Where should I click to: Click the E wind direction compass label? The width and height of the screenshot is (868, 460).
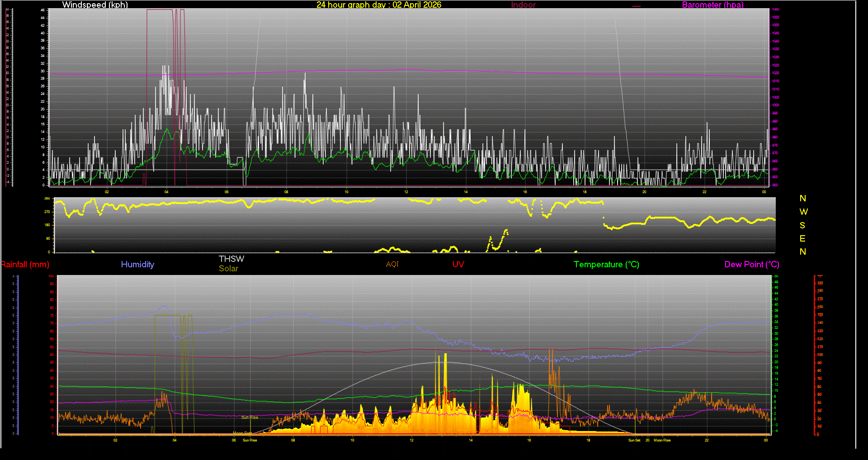tap(802, 238)
